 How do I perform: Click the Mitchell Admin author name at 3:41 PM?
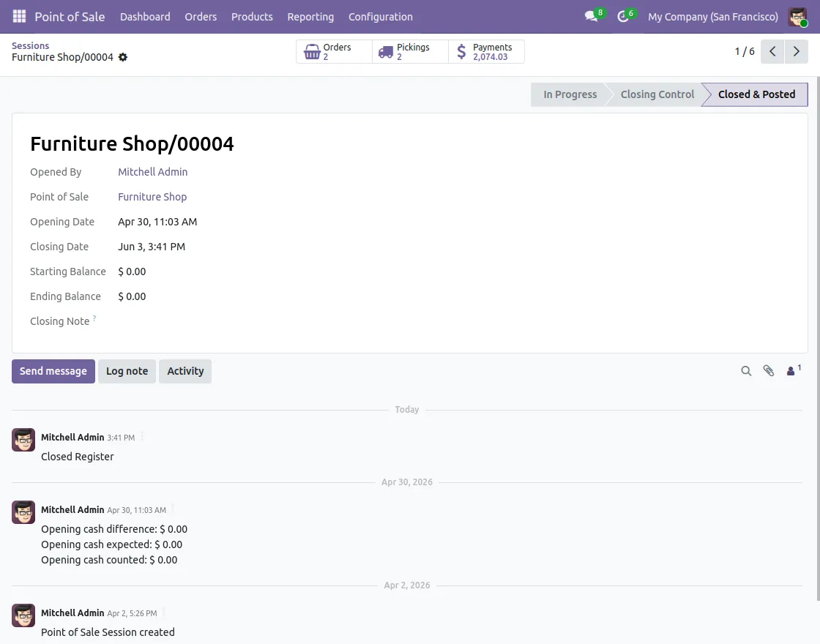pos(72,438)
